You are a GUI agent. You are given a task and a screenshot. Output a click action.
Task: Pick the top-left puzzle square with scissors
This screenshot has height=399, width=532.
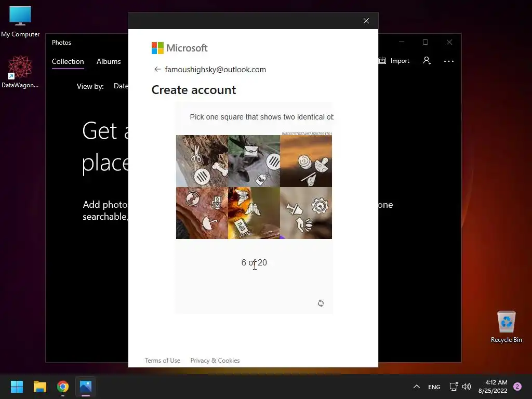[202, 161]
